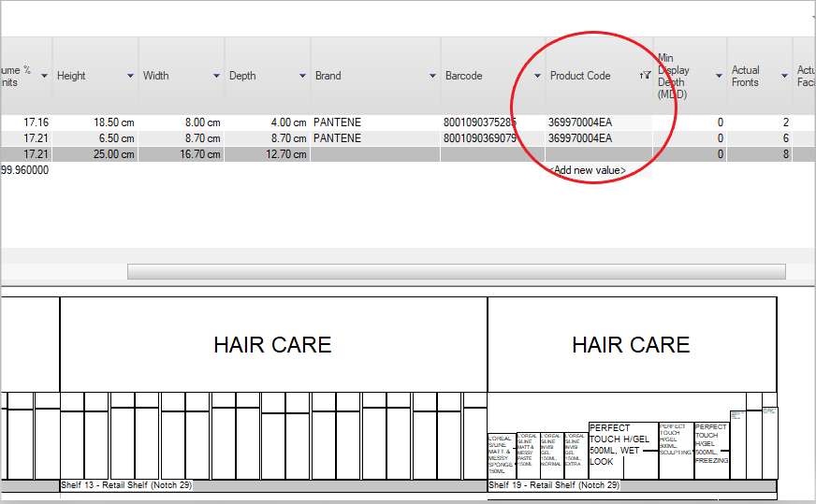This screenshot has height=504, width=816.
Task: Select the PERFECT TOUCH H/GEL WET LOOK product
Action: click(623, 451)
